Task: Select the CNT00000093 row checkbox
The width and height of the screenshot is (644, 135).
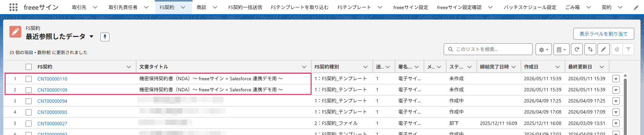Action: click(29, 112)
